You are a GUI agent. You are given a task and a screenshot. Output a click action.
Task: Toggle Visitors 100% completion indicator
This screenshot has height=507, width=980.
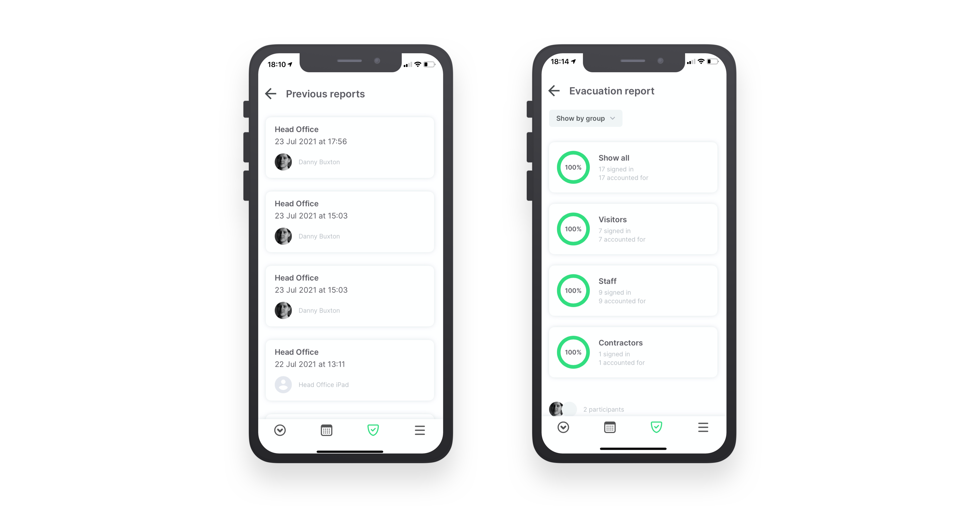point(572,229)
